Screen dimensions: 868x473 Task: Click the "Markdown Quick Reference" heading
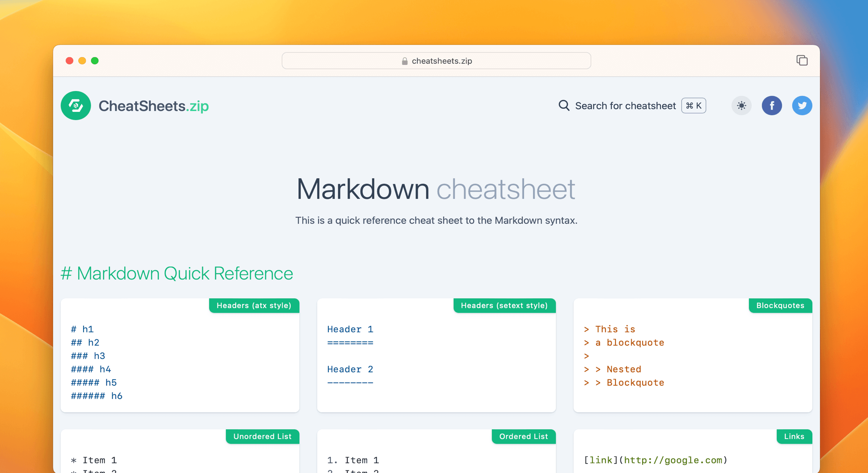click(x=178, y=274)
